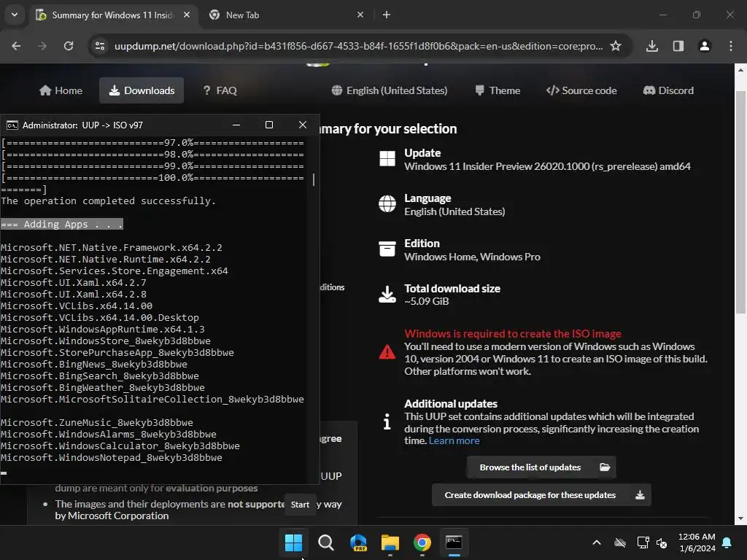Image resolution: width=747 pixels, height=560 pixels.
Task: Open Chrome three-dot menu
Action: click(731, 46)
